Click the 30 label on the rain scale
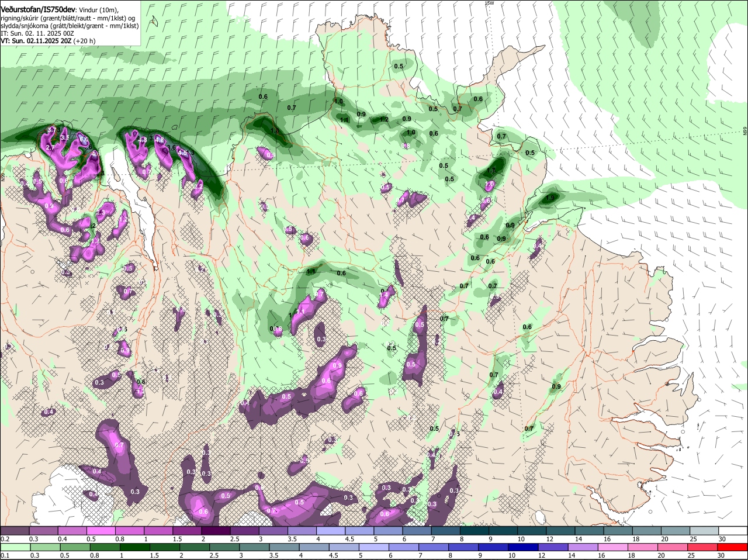The height and width of the screenshot is (560, 748). pos(721,556)
